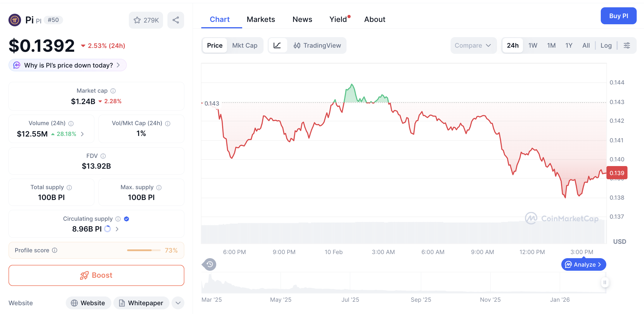Open chart settings via the sliders icon
The width and height of the screenshot is (644, 314).
tap(627, 45)
